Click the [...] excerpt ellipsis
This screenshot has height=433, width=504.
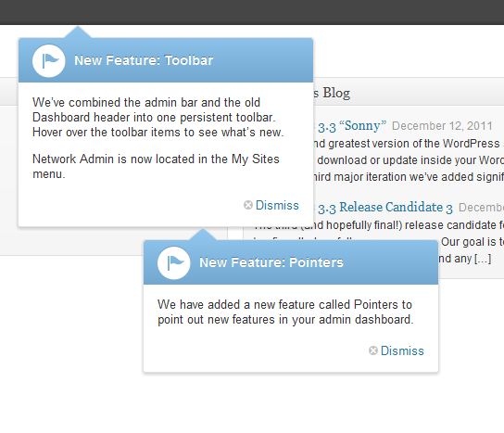[482, 259]
